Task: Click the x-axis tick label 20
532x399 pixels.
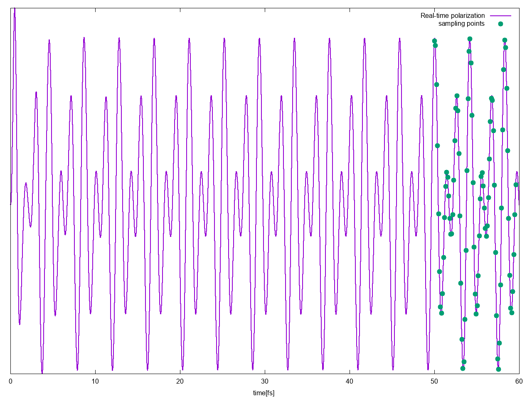Action: pyautogui.click(x=180, y=381)
